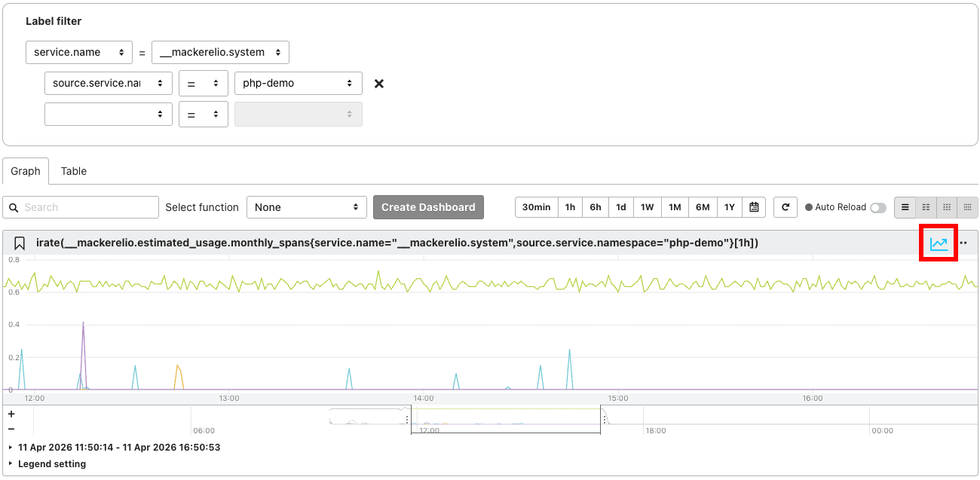The height and width of the screenshot is (480, 980).
Task: Open the empty label dropdown
Action: pyautogui.click(x=109, y=115)
